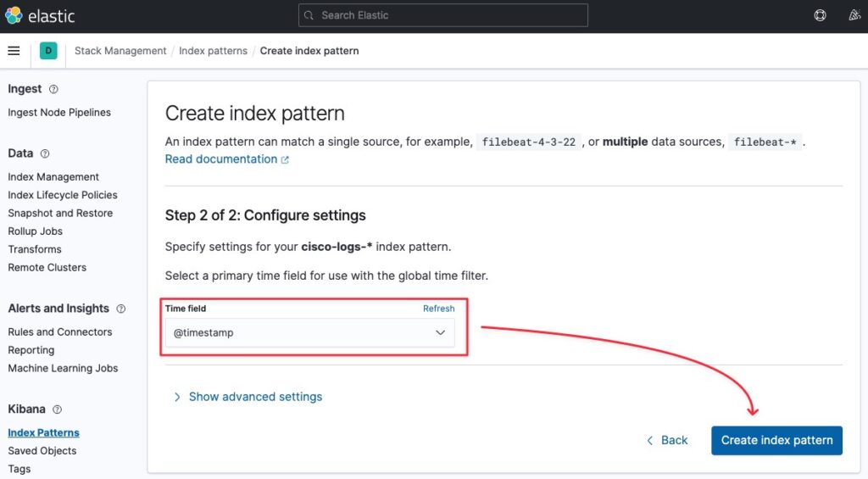Image resolution: width=868 pixels, height=479 pixels.
Task: Click the Create index pattern breadcrumb
Action: coord(309,51)
